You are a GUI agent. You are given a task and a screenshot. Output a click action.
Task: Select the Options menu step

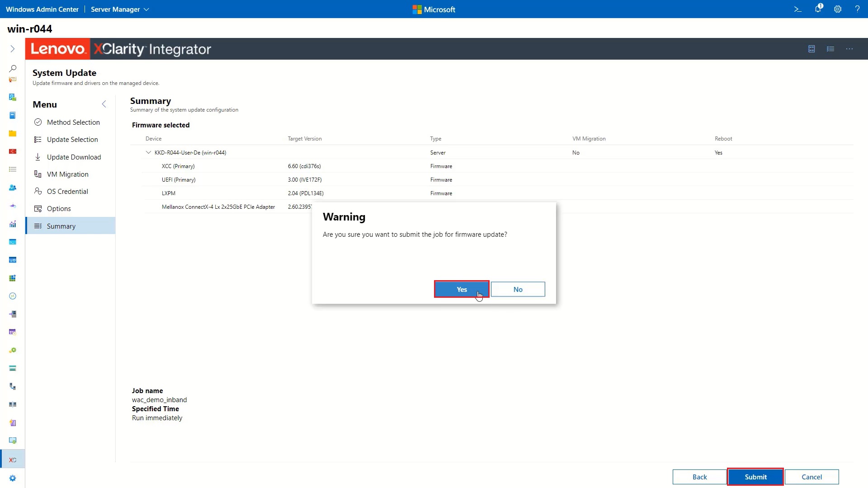[x=71, y=208]
